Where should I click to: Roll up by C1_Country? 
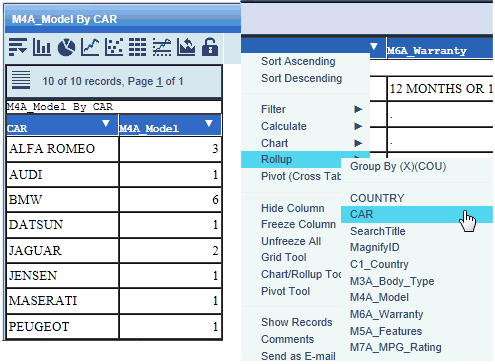click(x=379, y=264)
